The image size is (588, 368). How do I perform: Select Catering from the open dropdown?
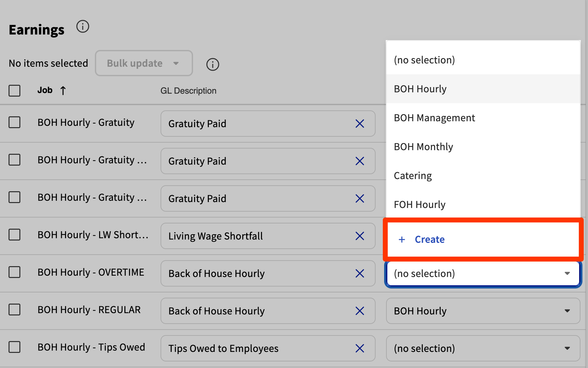(x=413, y=175)
